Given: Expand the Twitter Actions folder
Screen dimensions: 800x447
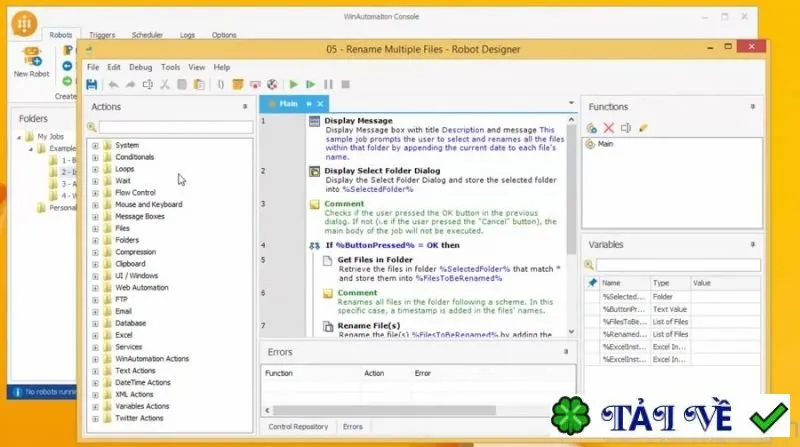Looking at the screenshot, I should pos(95,418).
